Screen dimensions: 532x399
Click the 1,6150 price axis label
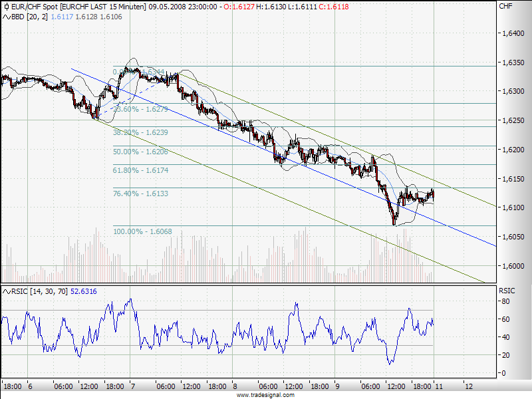point(513,179)
